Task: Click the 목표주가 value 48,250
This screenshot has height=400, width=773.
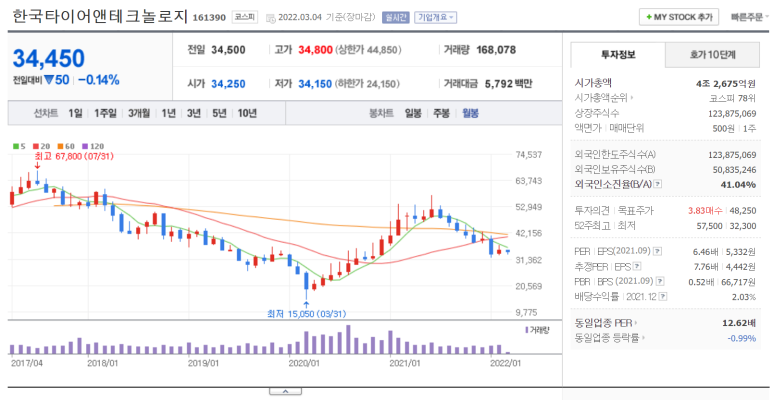Action: [x=742, y=211]
